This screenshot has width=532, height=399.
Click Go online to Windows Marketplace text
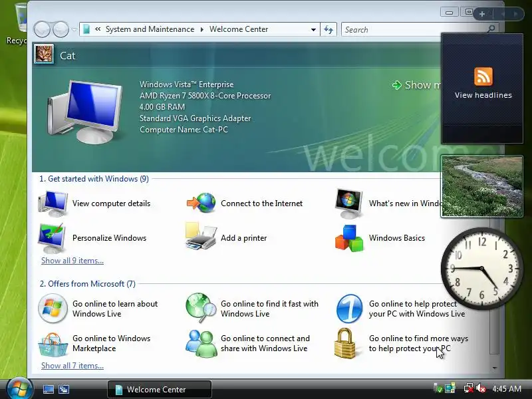pos(111,343)
